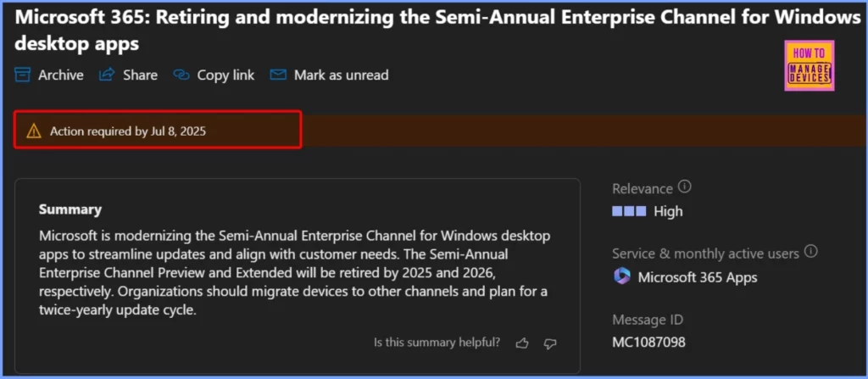
Task: Click the message title about Semi-Annual Enterprise Channel
Action: coord(437,30)
